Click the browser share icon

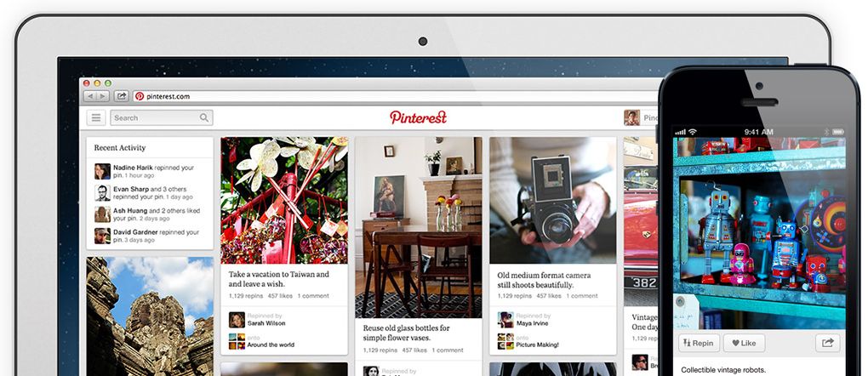click(121, 96)
